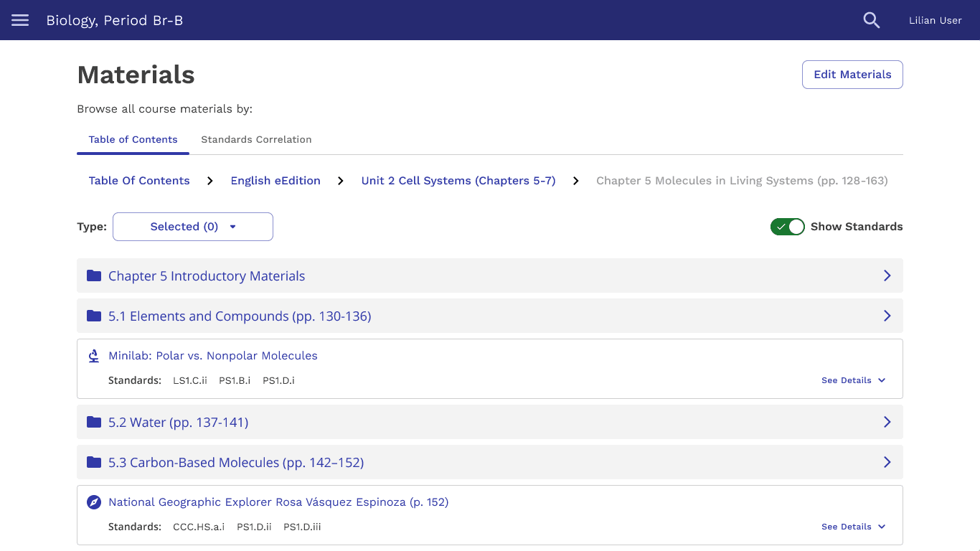Click the explorer compass icon beside Rosa Vásquez Espinoza
The width and height of the screenshot is (980, 551).
pos(93,501)
